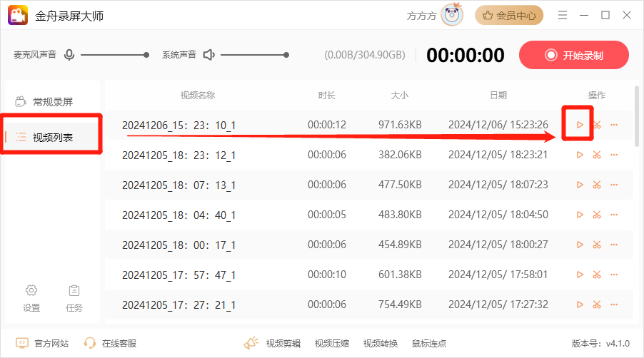Start recording with the red button
The height and width of the screenshot is (358, 644).
tap(574, 55)
